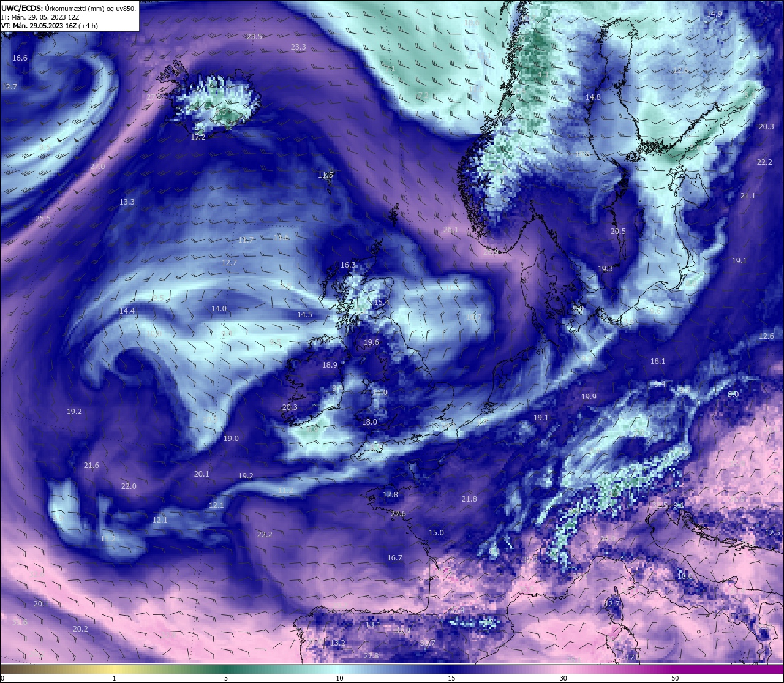Click the dark blue color bar segment at 15
The image size is (784, 683).
click(451, 669)
